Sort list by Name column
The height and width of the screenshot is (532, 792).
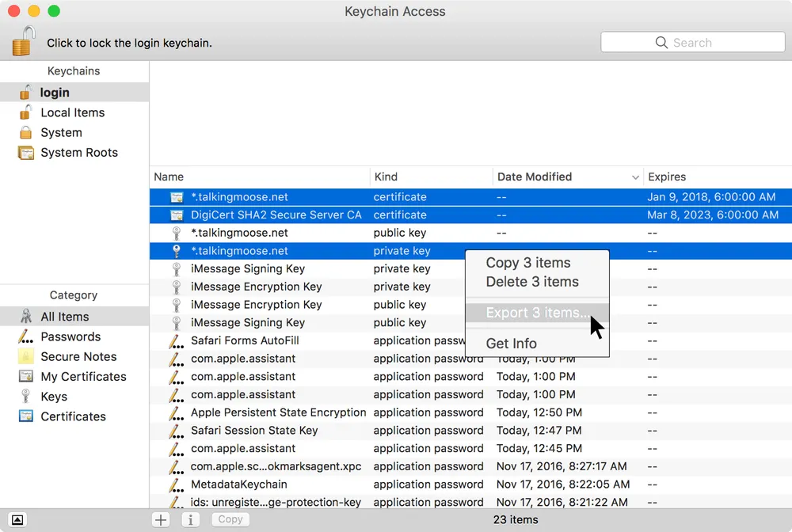click(260, 177)
